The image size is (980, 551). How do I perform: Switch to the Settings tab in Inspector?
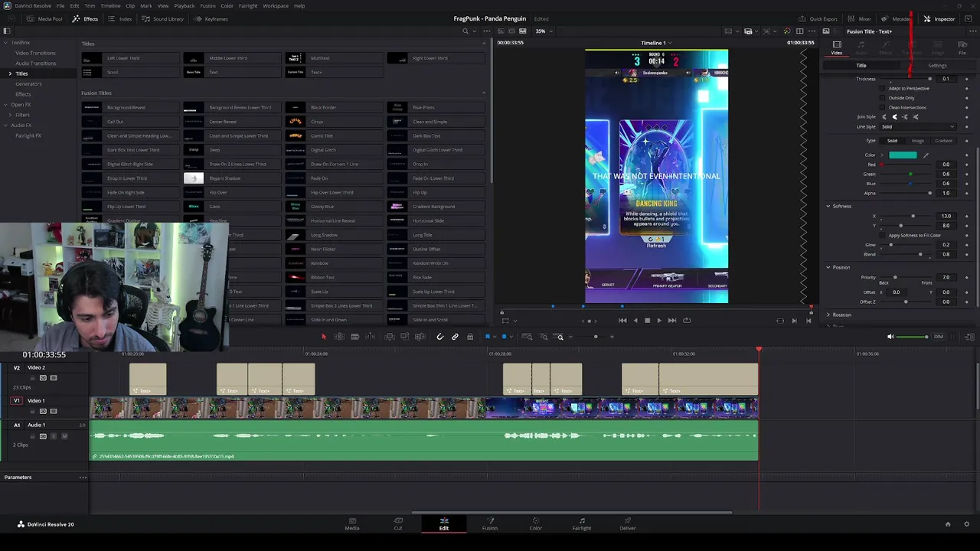[937, 66]
